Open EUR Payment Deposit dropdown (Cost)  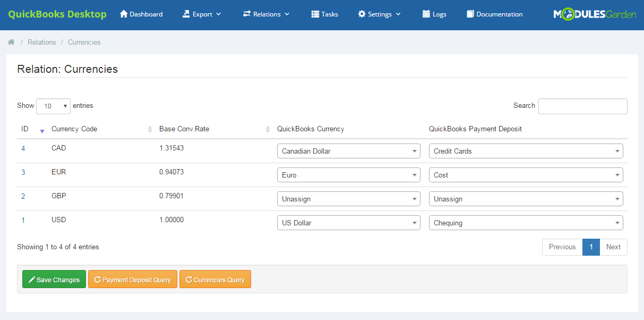click(526, 175)
